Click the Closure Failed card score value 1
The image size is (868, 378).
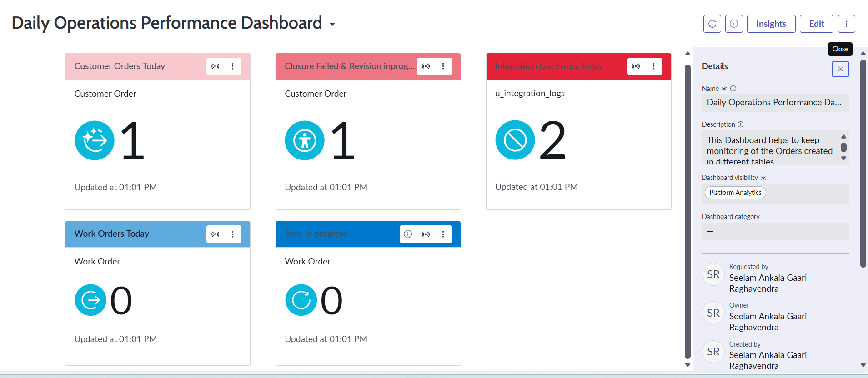coord(343,140)
